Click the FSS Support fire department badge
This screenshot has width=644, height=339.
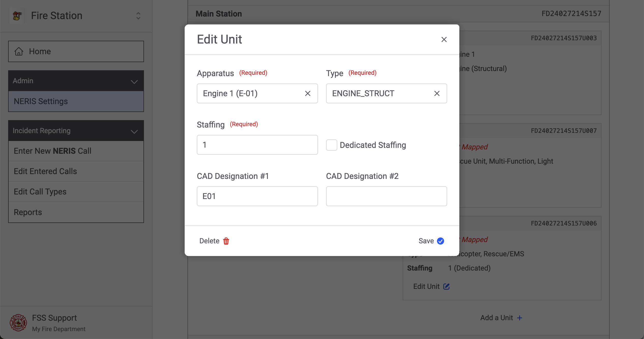[18, 323]
